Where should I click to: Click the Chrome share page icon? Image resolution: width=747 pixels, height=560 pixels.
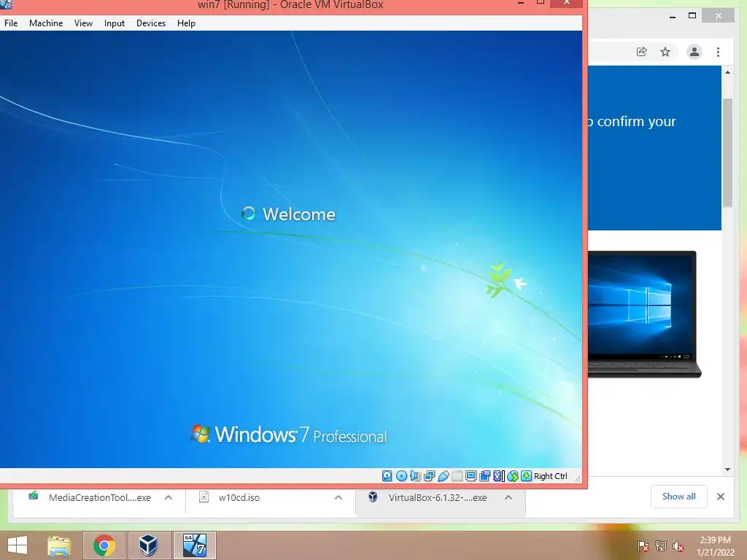(x=642, y=52)
